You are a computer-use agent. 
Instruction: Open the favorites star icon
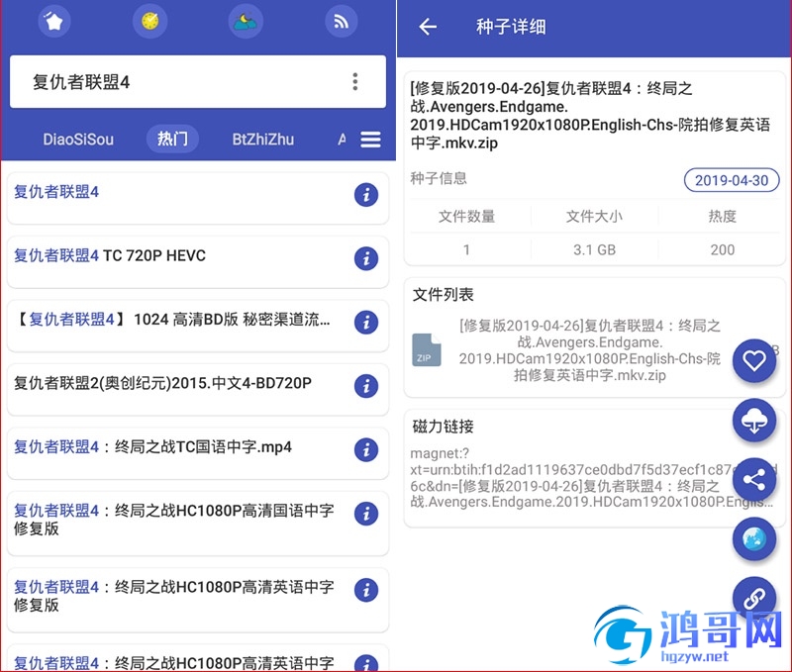pyautogui.click(x=53, y=21)
